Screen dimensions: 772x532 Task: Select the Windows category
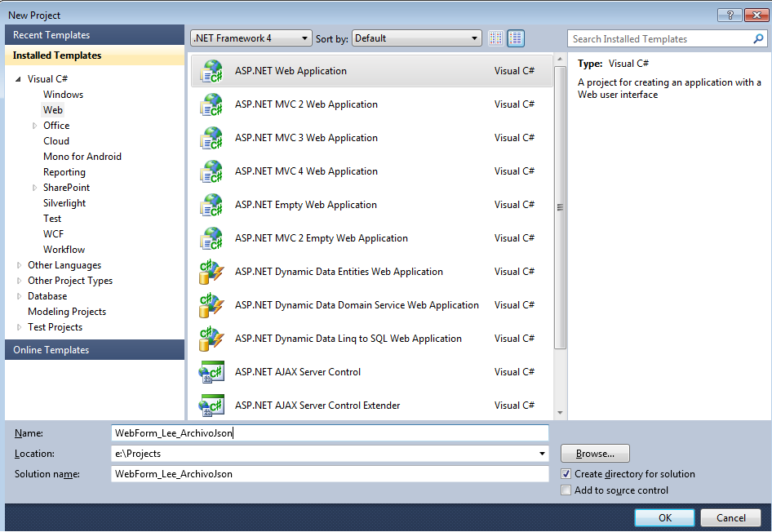click(x=63, y=95)
